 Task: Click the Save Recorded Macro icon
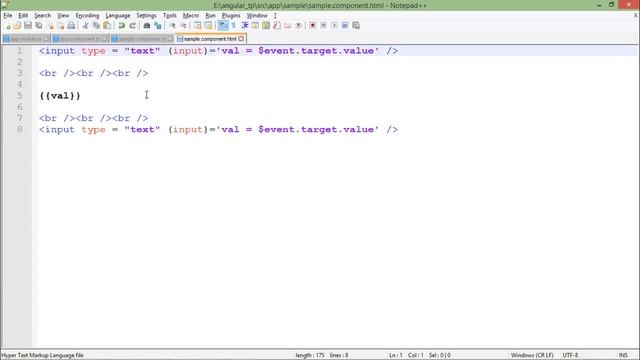coord(356,26)
